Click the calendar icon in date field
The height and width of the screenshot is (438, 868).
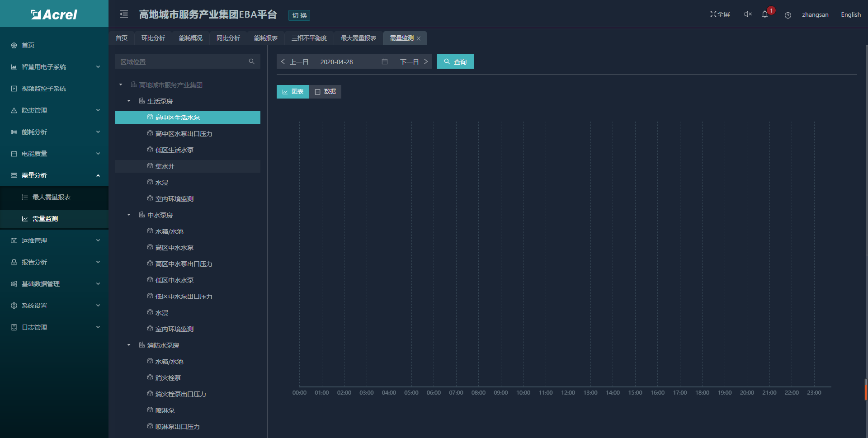click(385, 61)
